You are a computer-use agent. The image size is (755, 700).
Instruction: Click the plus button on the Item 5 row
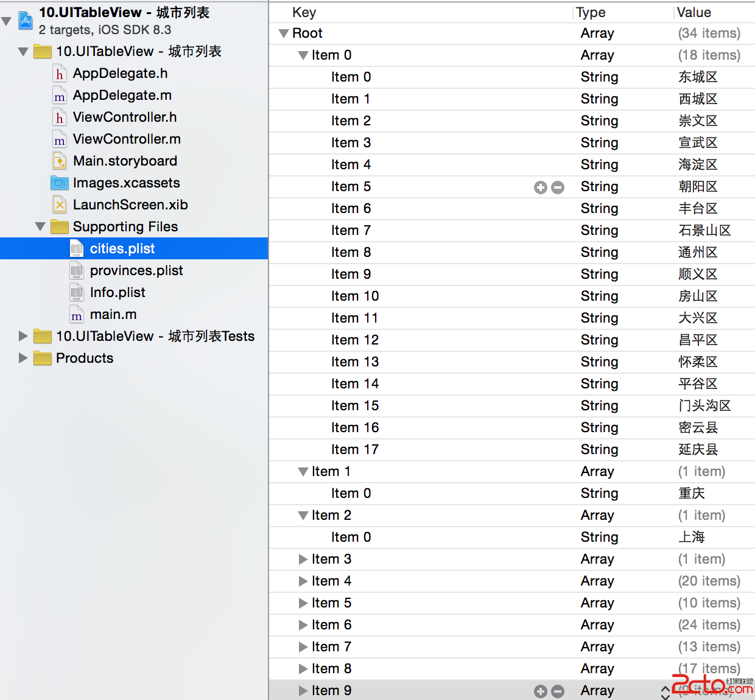click(541, 187)
